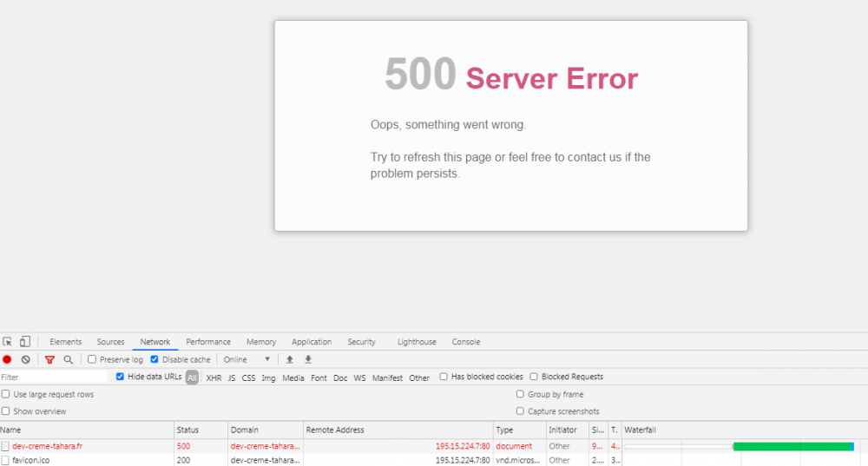The height and width of the screenshot is (466, 868).
Task: Sort by Initiator column header
Action: (568, 430)
